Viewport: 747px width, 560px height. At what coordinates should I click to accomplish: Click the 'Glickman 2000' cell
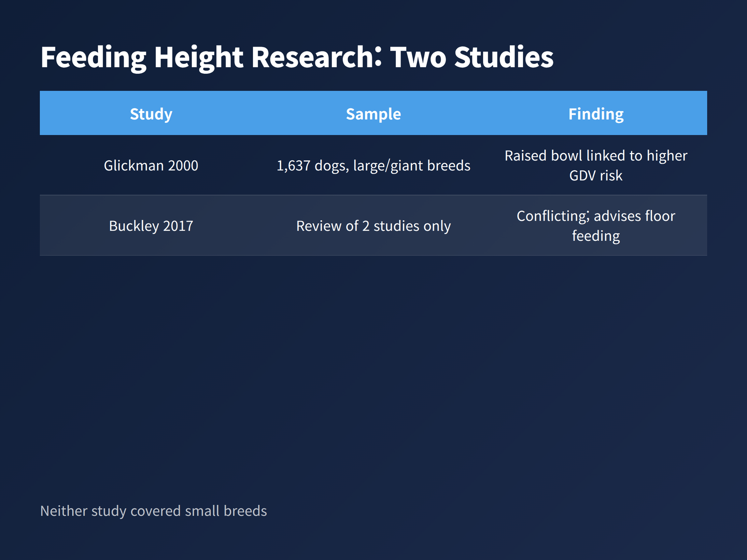(x=151, y=165)
